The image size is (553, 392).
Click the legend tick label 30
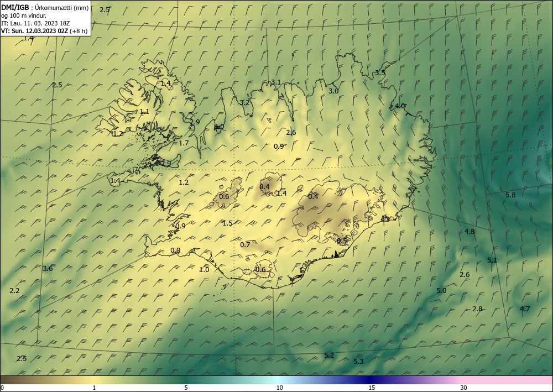tap(464, 388)
